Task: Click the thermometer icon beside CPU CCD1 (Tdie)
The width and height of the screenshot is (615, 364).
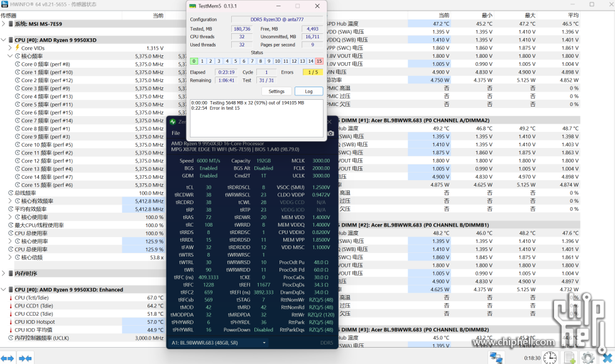Action: (x=11, y=306)
